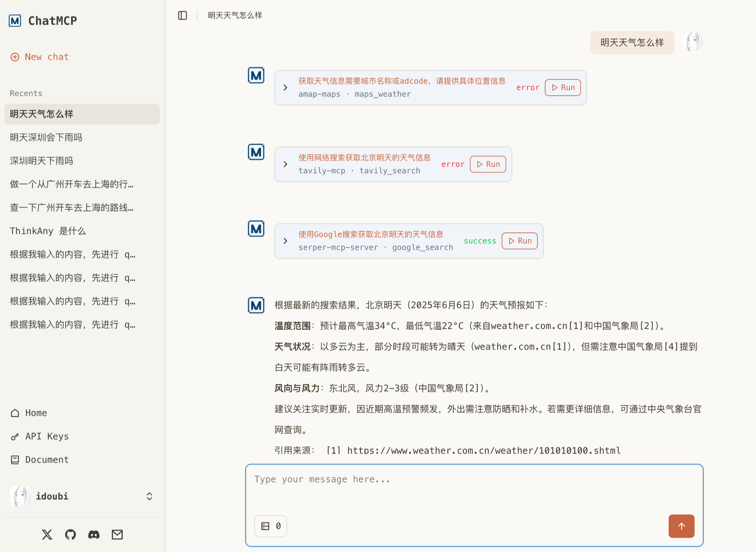Image resolution: width=756 pixels, height=552 pixels.
Task: Click the header title 明天天气怎么样
Action: click(235, 15)
